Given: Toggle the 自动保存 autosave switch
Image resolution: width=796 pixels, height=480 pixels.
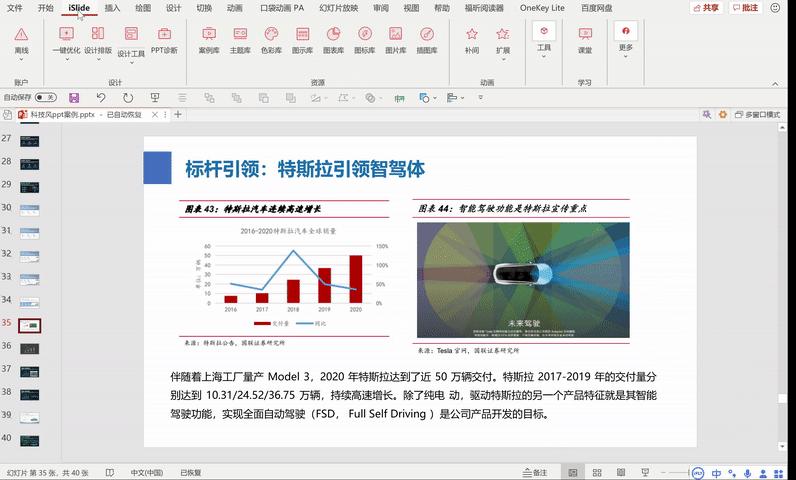Looking at the screenshot, I should coord(46,97).
